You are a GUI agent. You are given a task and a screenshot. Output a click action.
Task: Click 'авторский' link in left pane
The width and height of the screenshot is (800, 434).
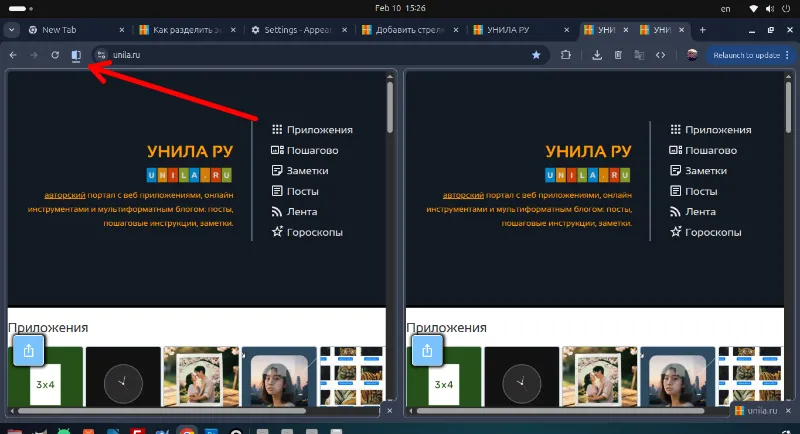pos(65,195)
